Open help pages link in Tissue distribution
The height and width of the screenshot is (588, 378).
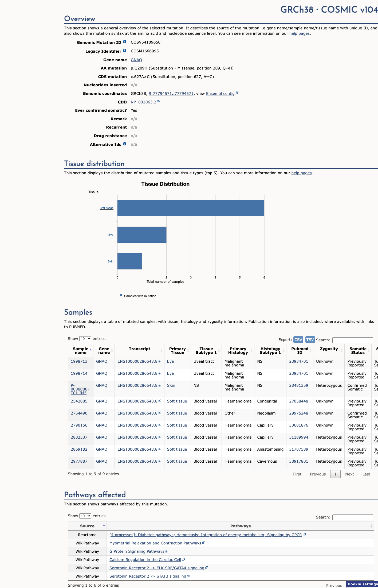301,173
